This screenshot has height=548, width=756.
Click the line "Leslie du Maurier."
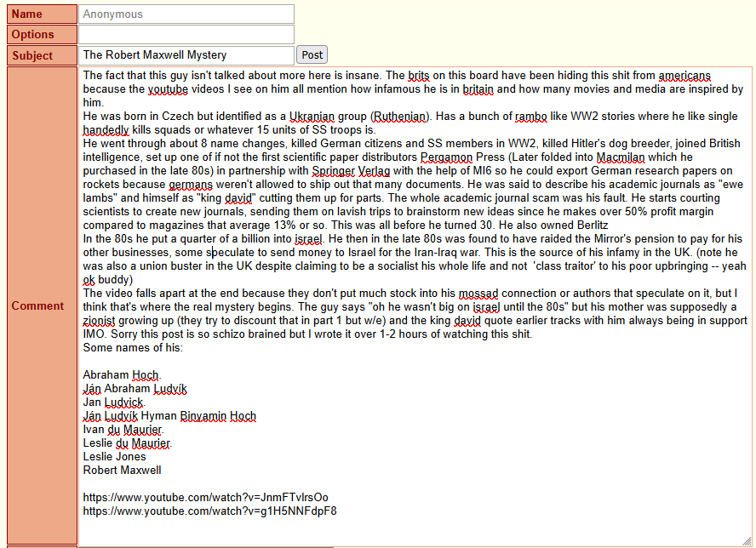tap(128, 443)
